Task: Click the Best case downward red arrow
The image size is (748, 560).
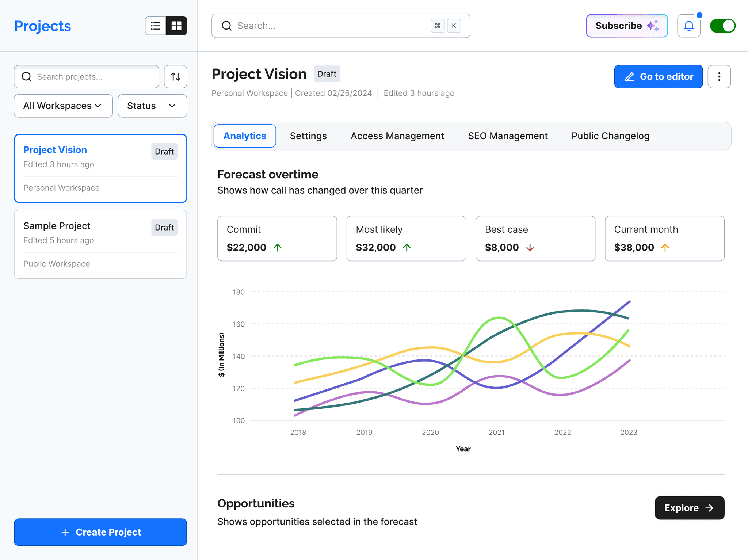Action: pyautogui.click(x=530, y=248)
